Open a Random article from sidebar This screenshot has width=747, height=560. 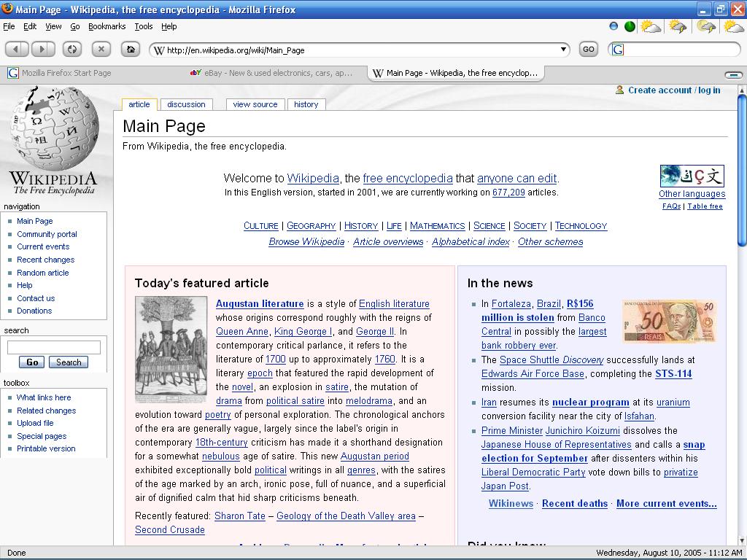tap(43, 273)
